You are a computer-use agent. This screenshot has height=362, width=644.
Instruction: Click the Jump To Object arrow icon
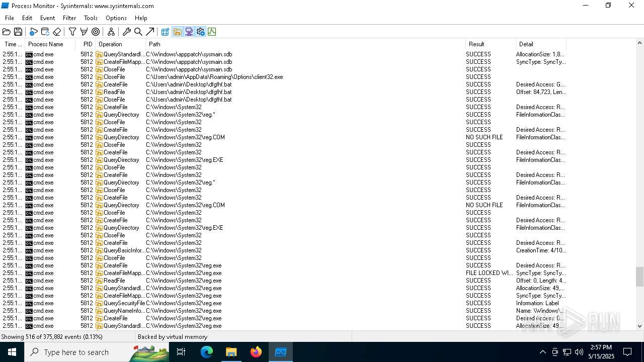(x=150, y=32)
